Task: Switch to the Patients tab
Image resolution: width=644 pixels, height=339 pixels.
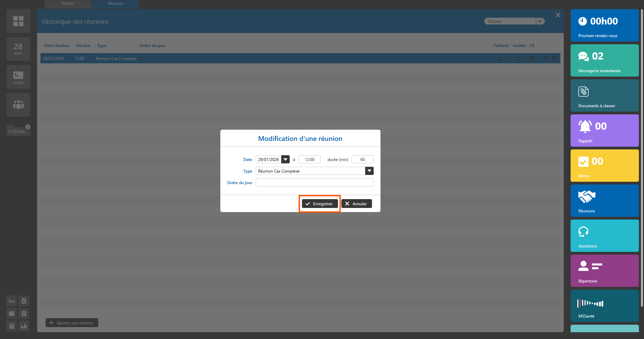Action: click(68, 4)
